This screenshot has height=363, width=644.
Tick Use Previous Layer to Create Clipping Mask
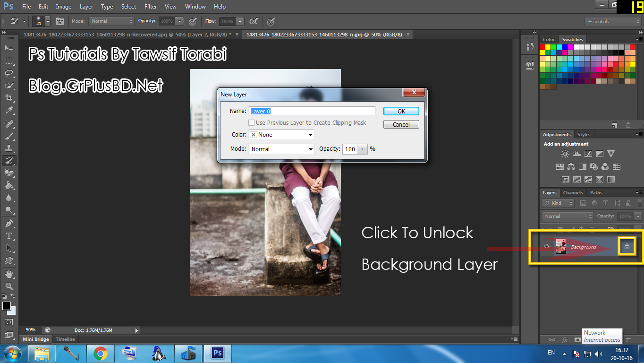tap(252, 123)
